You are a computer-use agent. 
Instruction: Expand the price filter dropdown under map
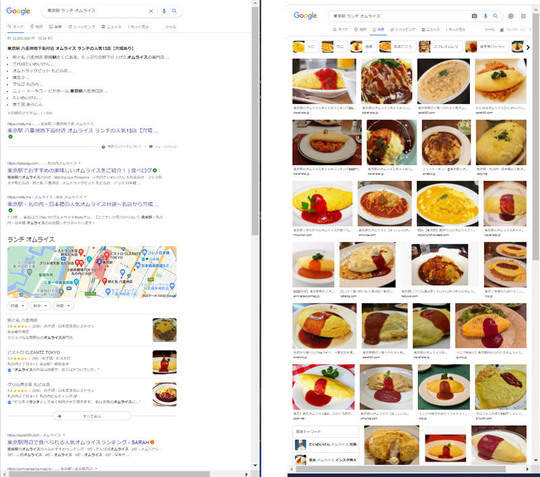(x=41, y=305)
